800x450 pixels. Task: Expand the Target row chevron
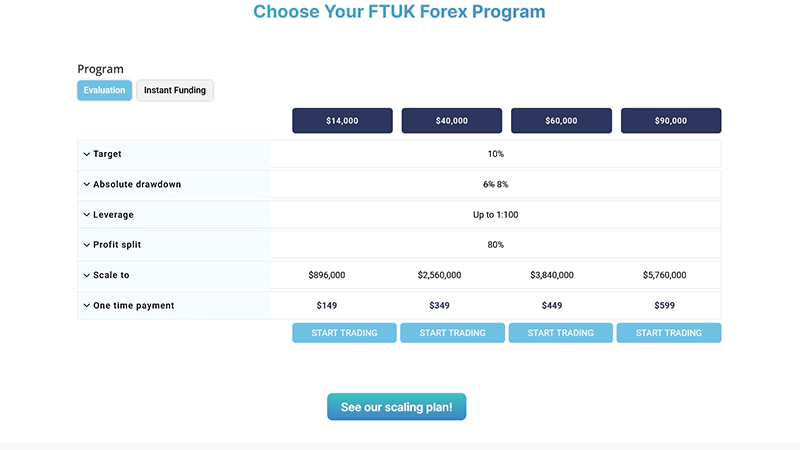point(87,154)
